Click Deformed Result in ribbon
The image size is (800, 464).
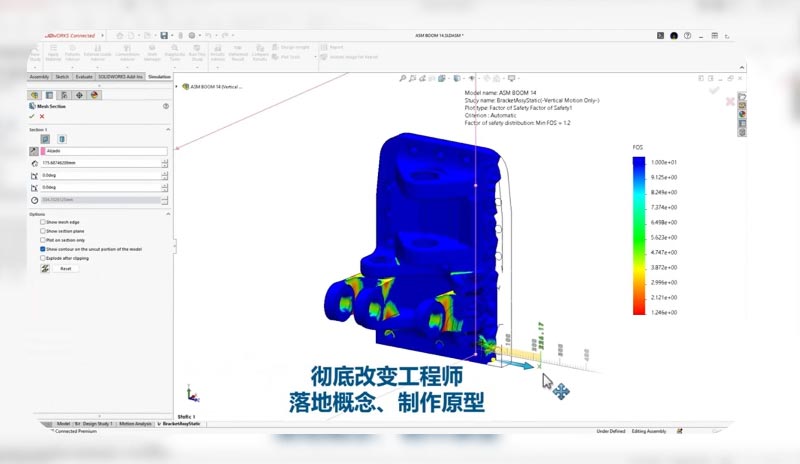[238, 53]
